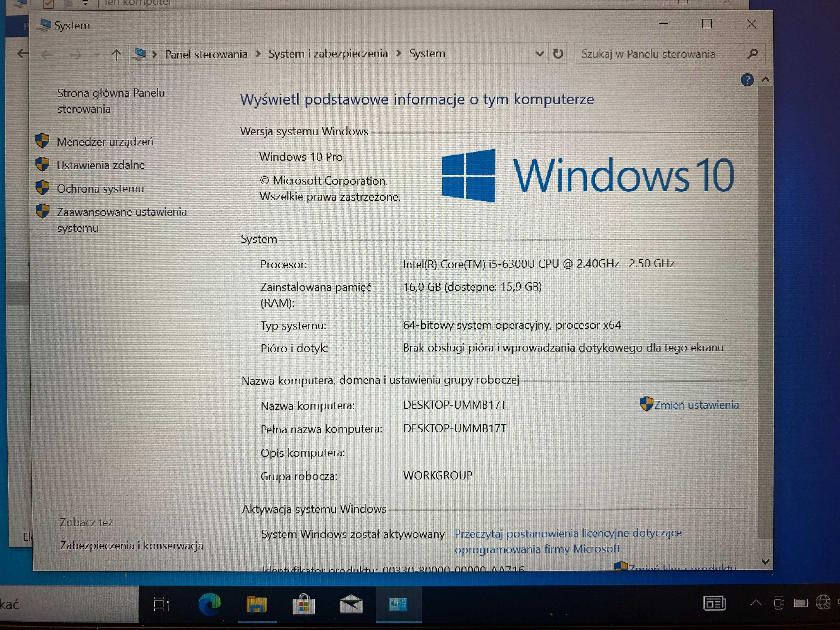The height and width of the screenshot is (630, 840).
Task: Click the battery tray icon
Action: 800,603
